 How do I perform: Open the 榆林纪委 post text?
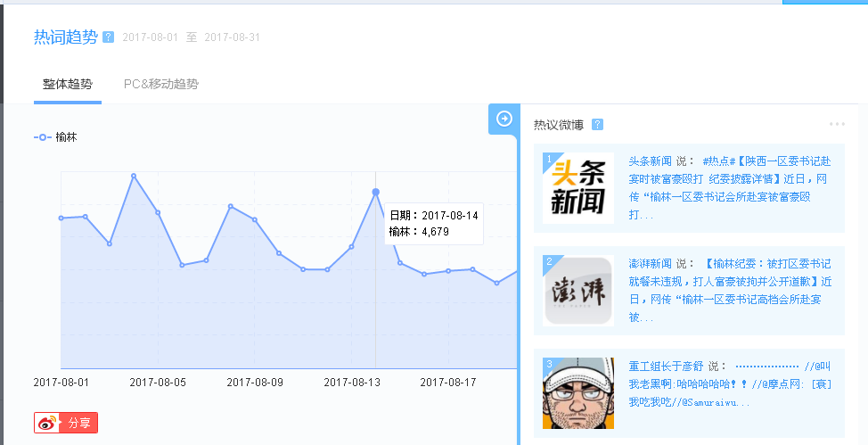(730, 291)
